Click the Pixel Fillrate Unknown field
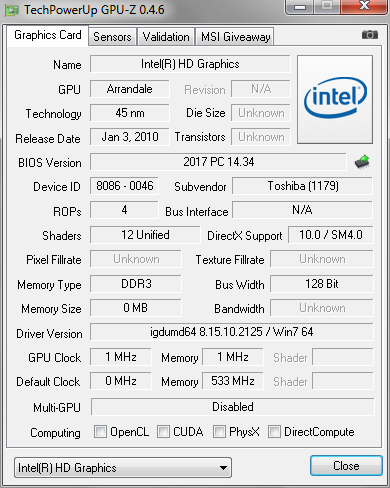 pyautogui.click(x=136, y=259)
